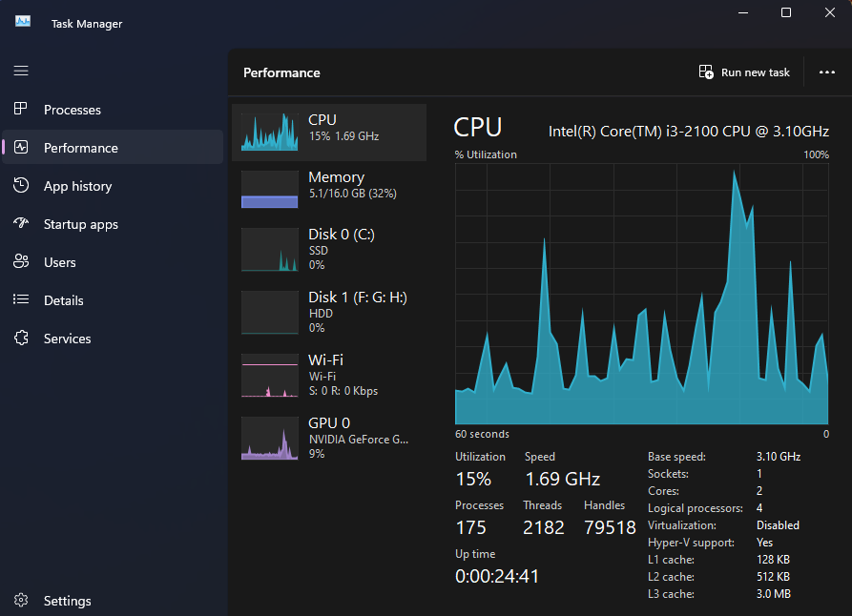852x616 pixels.
Task: Click the Performance pulse icon in sidebar
Action: click(21, 147)
